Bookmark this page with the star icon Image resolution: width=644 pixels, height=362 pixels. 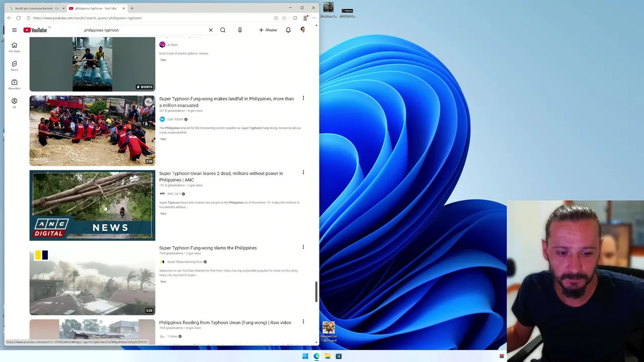pyautogui.click(x=284, y=18)
